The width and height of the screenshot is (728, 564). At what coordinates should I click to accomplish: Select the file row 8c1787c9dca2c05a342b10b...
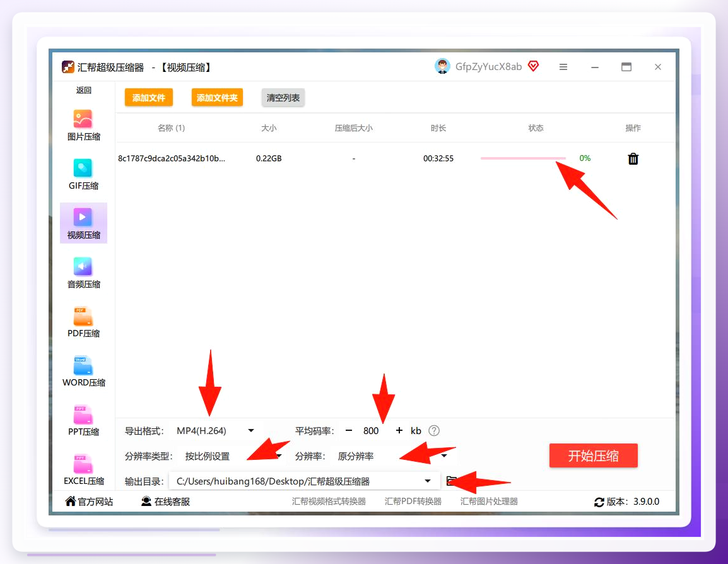[x=396, y=158]
